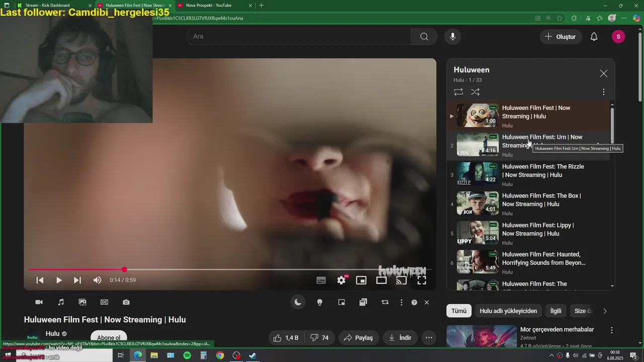
Task: Add this page to favorites star
Action: pos(559,18)
